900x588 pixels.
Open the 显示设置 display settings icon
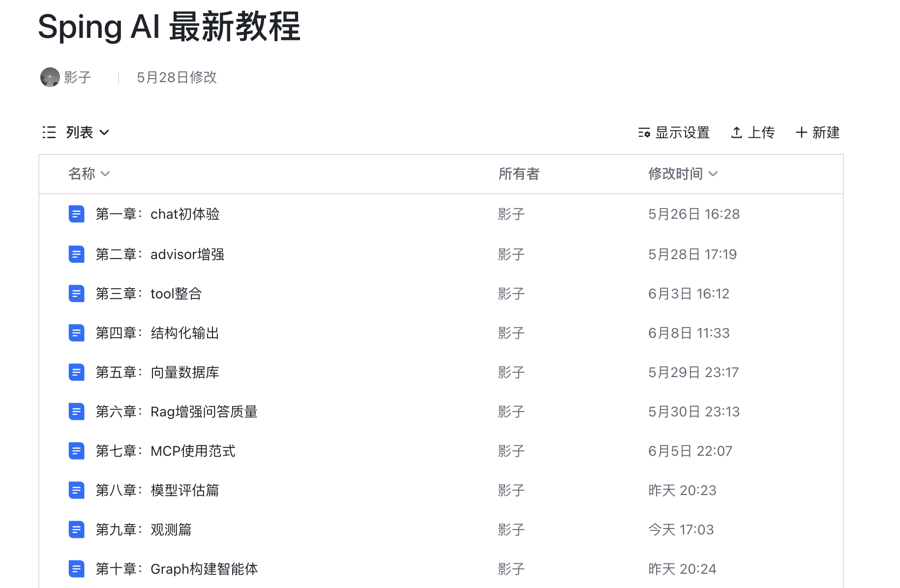pyautogui.click(x=644, y=132)
